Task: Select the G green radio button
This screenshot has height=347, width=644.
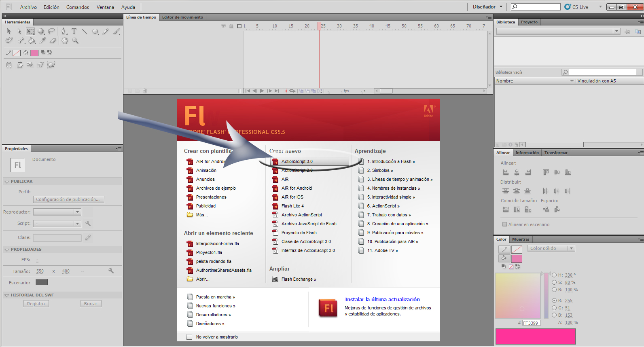Action: (x=554, y=308)
